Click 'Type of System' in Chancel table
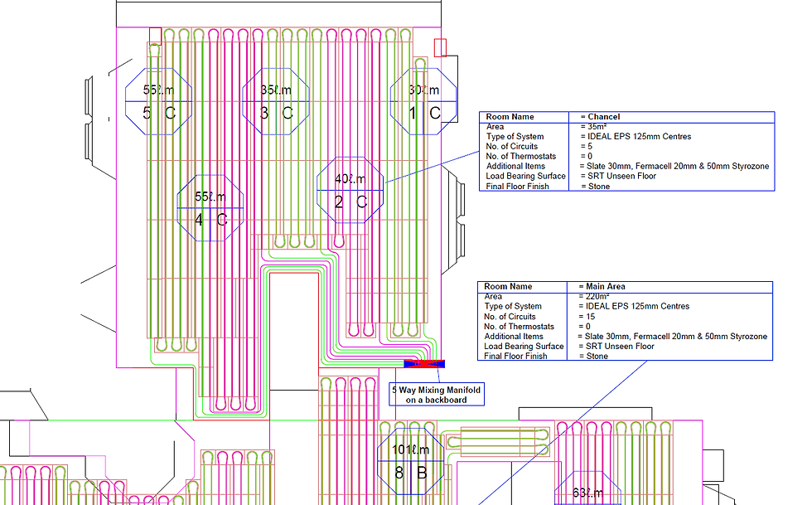Screen dimensions: 812x505 (515, 136)
